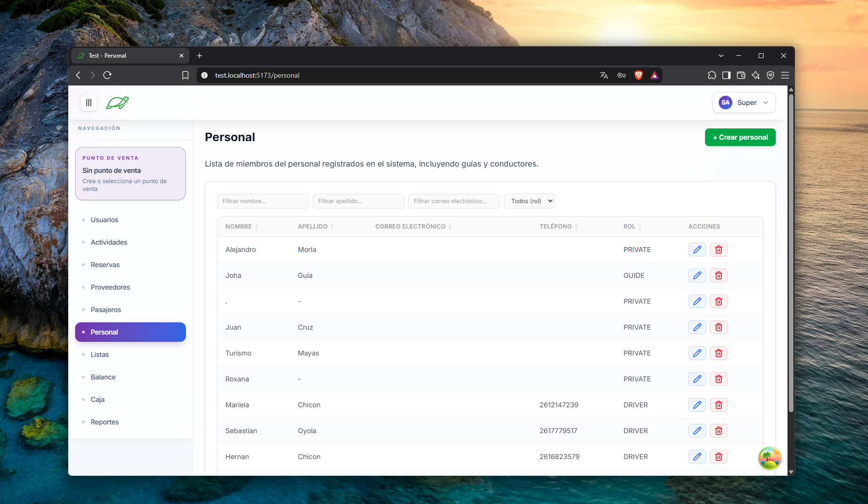868x504 pixels.
Task: Edit Turismo Mayas entry
Action: [x=697, y=353]
